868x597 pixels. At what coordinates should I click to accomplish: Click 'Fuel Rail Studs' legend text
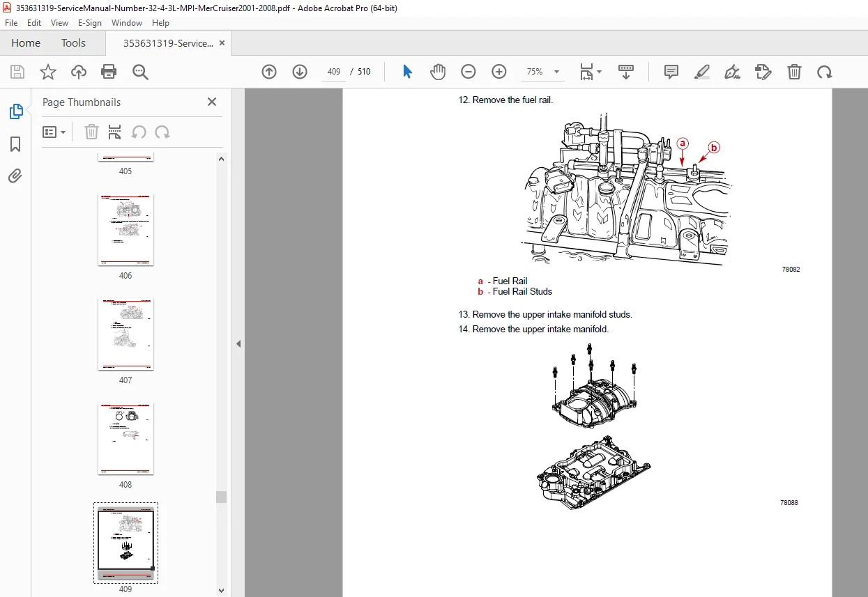pos(522,292)
